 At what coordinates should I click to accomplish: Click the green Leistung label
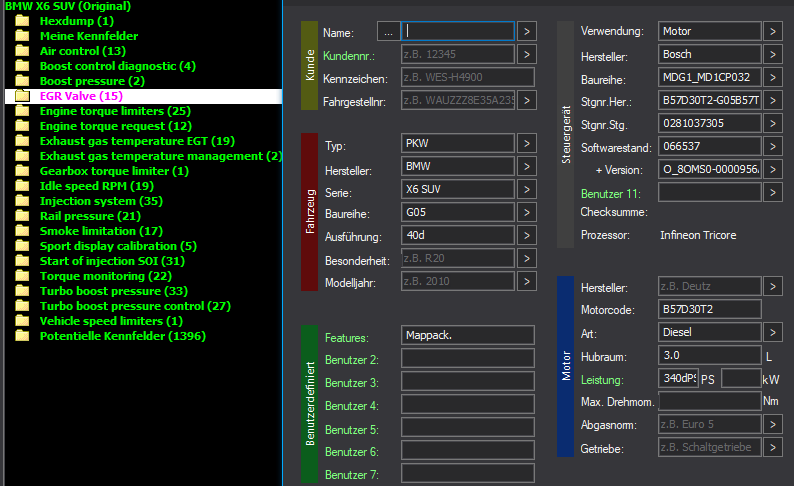coord(602,380)
